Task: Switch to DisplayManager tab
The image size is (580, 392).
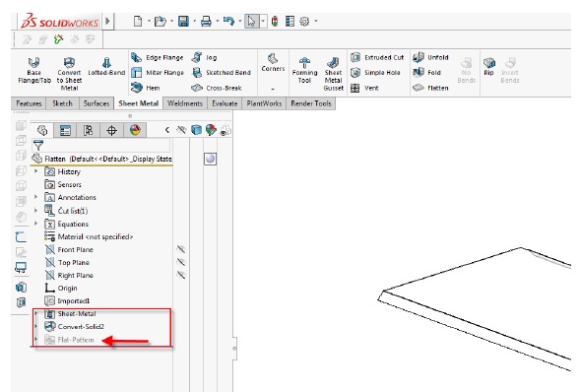Action: coord(135,130)
